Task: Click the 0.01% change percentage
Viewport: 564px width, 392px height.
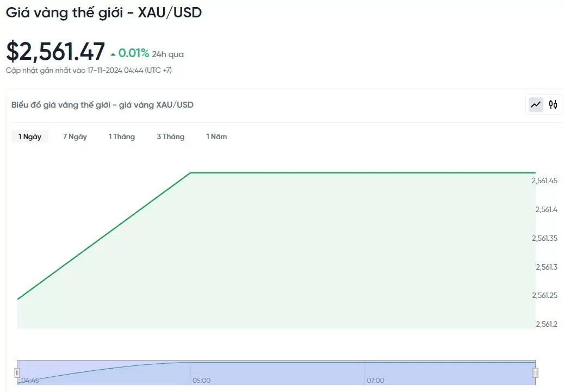Action: pyautogui.click(x=133, y=53)
